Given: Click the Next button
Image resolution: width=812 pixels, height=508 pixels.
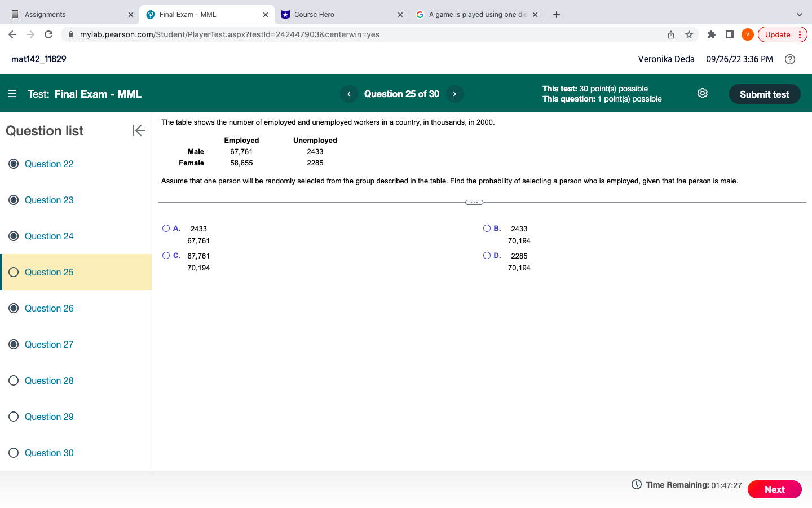Looking at the screenshot, I should pos(774,489).
